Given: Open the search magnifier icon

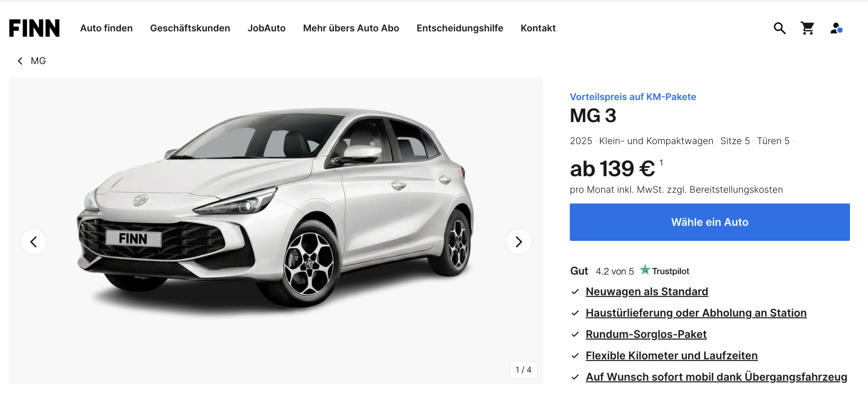Looking at the screenshot, I should (x=780, y=28).
